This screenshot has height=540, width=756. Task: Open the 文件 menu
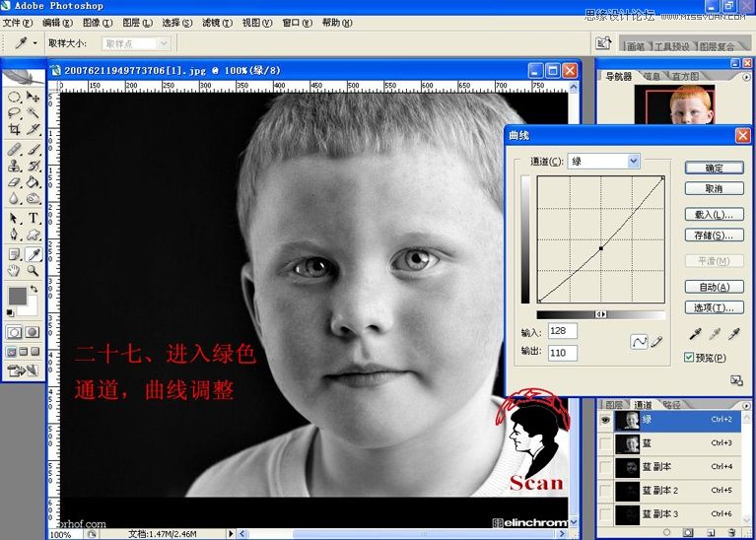18,23
